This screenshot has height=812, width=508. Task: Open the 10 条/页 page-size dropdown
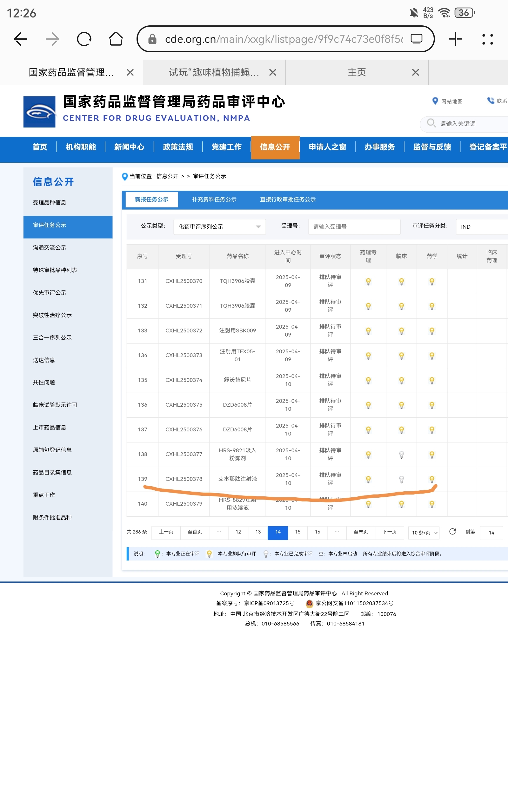(424, 533)
